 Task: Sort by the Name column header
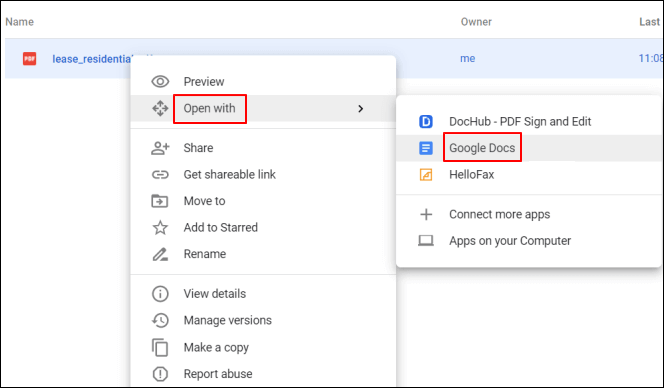click(x=19, y=22)
